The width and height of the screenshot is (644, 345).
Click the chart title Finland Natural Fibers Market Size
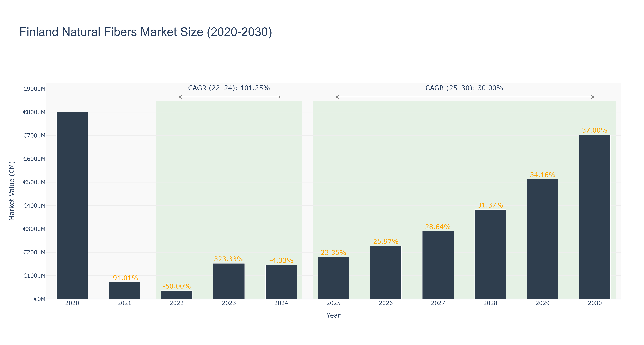point(146,32)
